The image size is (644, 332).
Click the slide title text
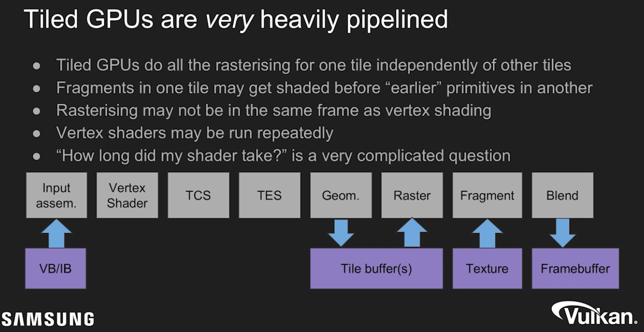(236, 20)
